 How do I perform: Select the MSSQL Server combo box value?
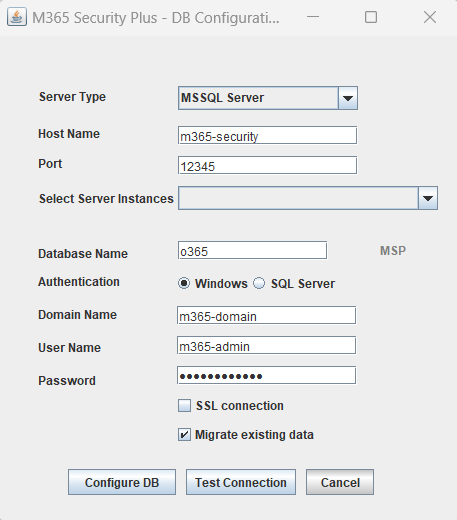pyautogui.click(x=258, y=98)
